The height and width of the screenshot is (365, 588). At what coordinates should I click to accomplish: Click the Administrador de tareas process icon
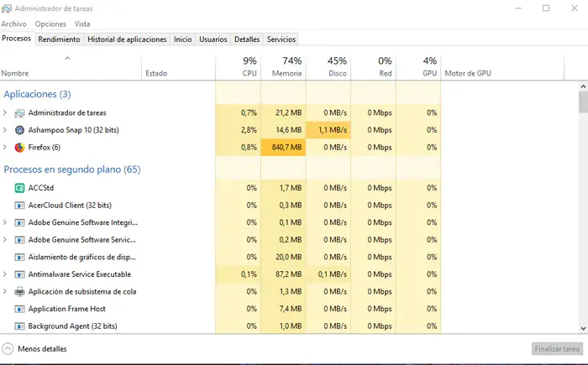click(x=20, y=112)
